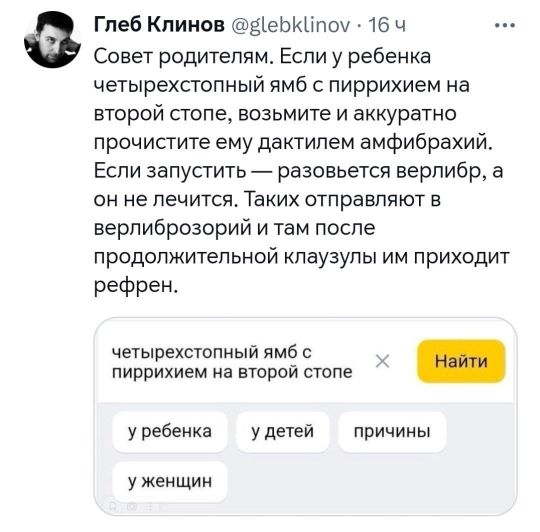Screen dimensions: 540x532
Task: Click the faint list icon under suggestions
Action: click(x=150, y=506)
